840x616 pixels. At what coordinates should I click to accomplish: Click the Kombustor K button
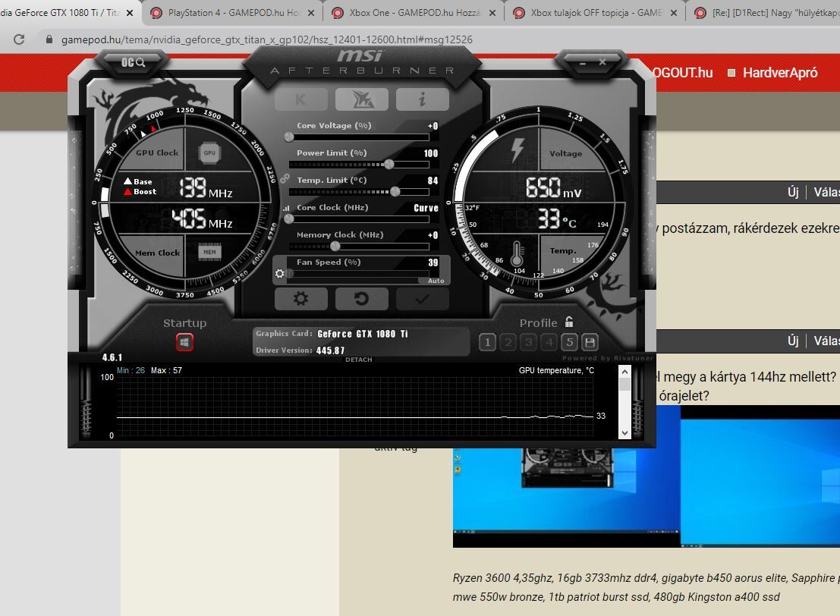pos(300,99)
